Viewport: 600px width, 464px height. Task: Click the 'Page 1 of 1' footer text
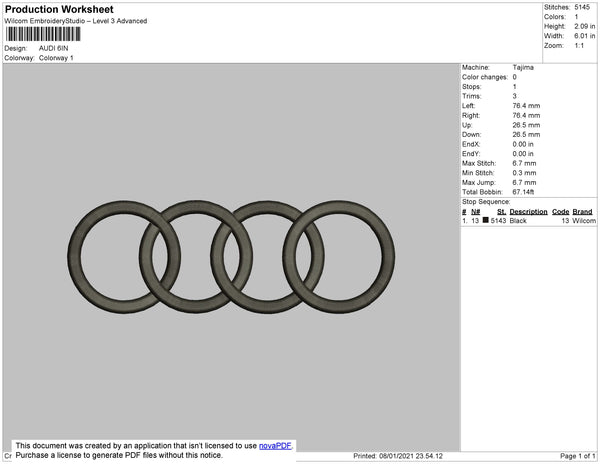click(x=578, y=456)
